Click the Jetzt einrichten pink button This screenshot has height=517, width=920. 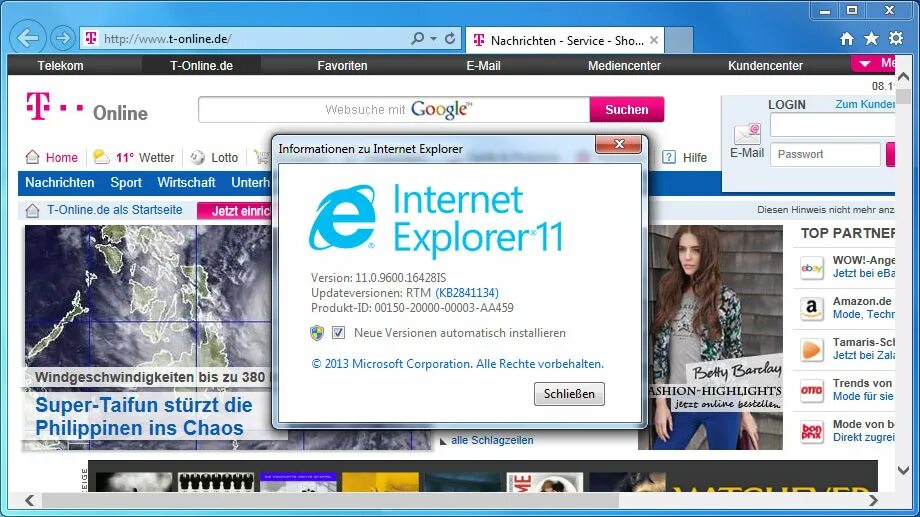pyautogui.click(x=234, y=211)
